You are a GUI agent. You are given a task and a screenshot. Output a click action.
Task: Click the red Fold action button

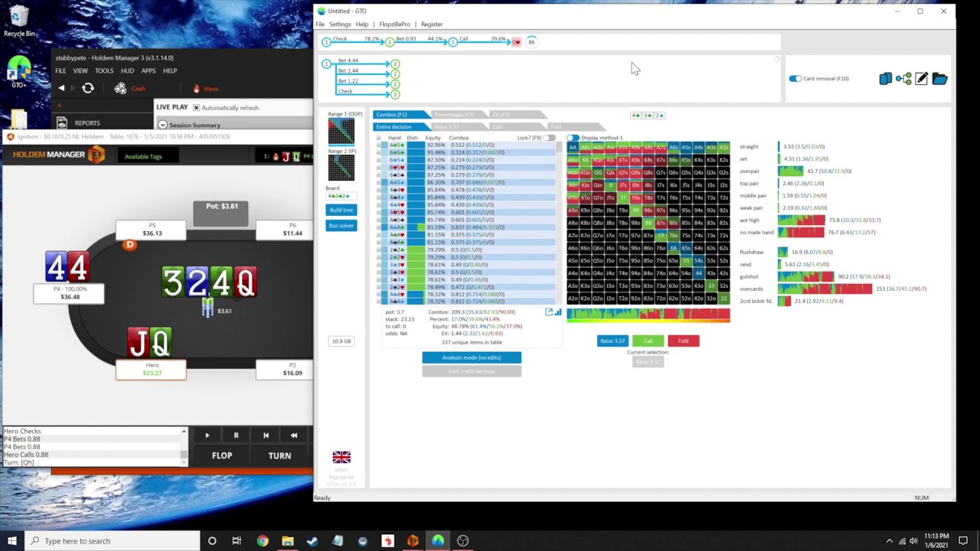click(683, 341)
